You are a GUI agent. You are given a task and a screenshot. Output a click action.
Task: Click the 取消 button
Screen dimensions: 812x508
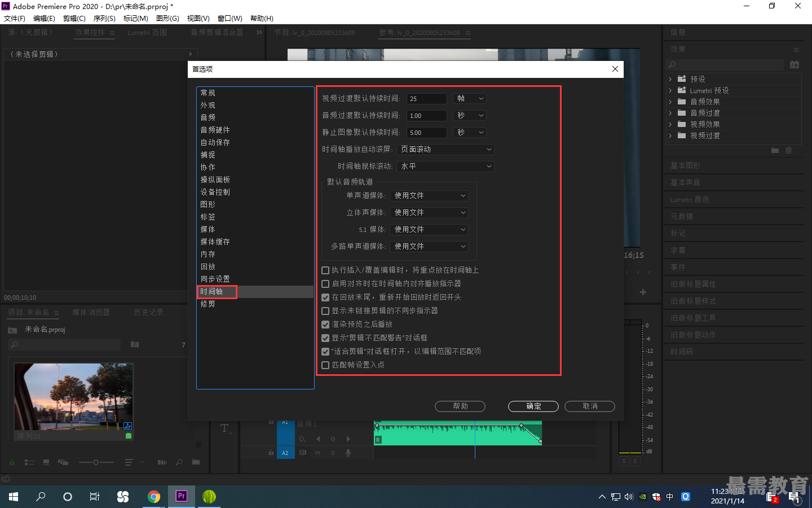coord(590,406)
